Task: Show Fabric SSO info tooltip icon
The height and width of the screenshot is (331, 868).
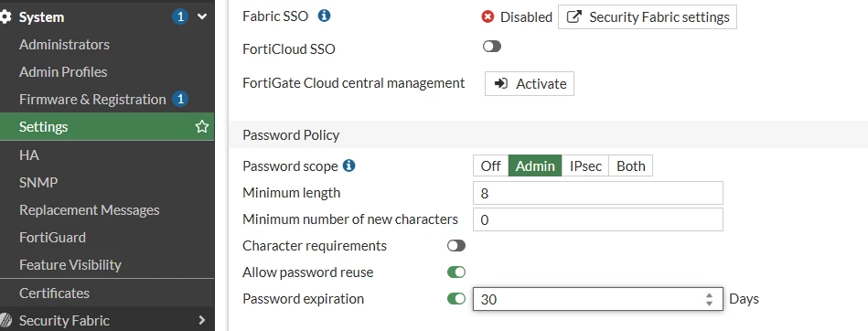Action: [x=325, y=16]
